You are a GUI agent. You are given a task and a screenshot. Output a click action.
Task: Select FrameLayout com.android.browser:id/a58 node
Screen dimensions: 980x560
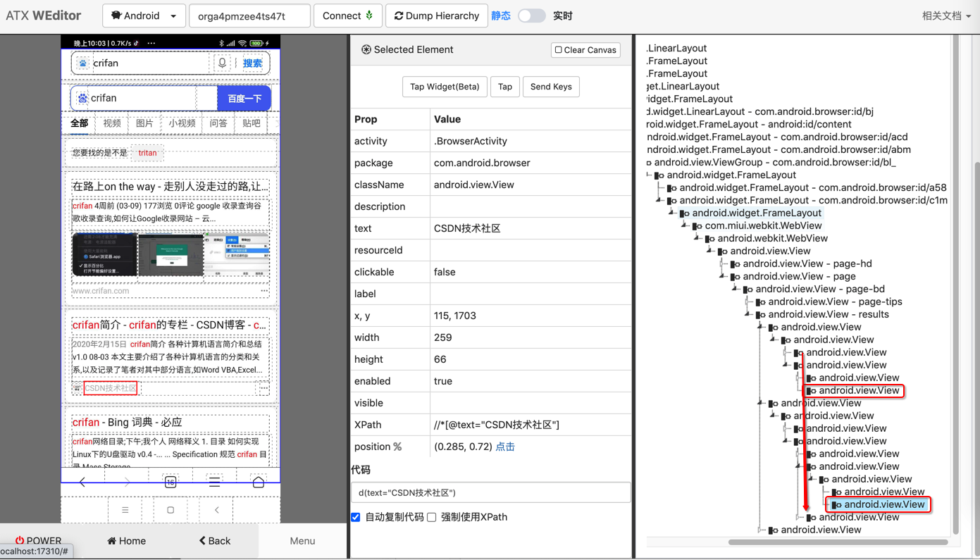pyautogui.click(x=813, y=187)
